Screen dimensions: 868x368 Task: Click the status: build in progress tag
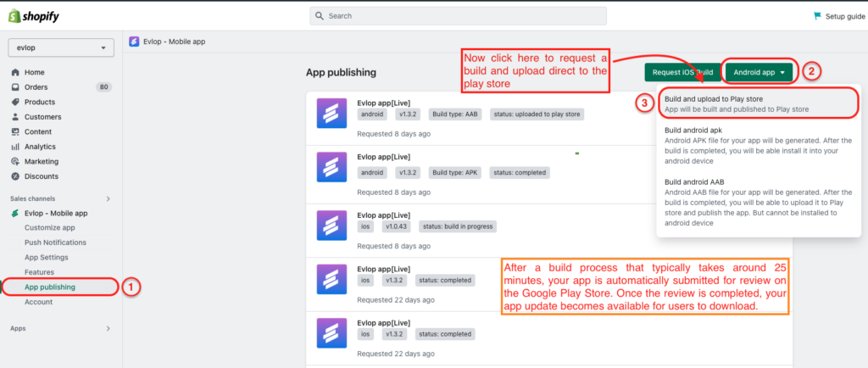pos(457,226)
